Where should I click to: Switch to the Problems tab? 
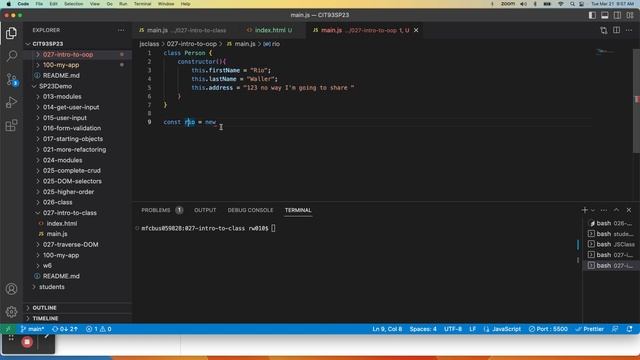coord(156,210)
